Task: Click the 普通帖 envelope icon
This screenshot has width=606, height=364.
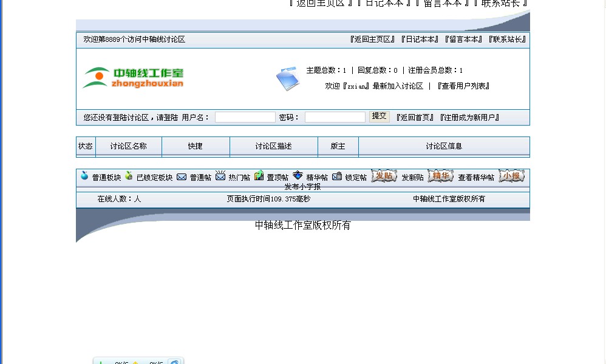Action: (182, 177)
